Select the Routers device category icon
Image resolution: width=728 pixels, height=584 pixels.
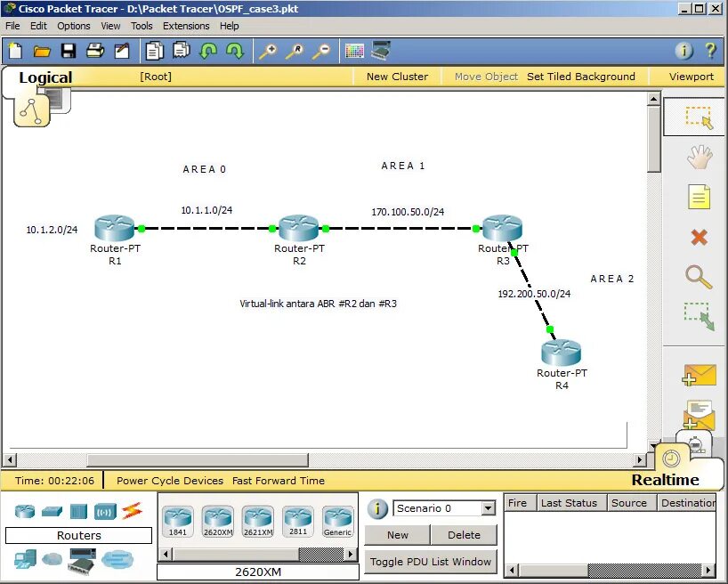tap(25, 512)
